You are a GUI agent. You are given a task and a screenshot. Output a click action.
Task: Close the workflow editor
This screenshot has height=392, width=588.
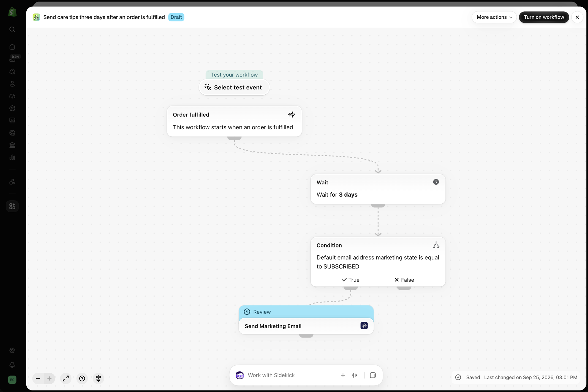pos(577,17)
